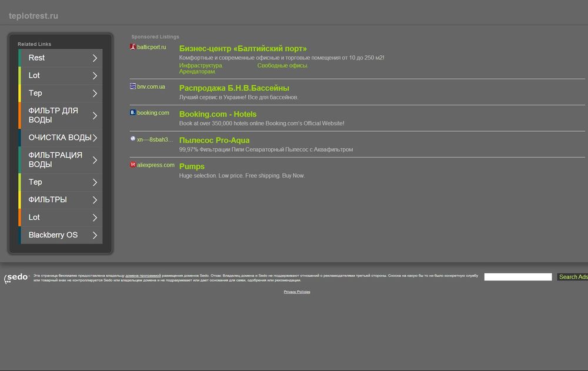Click the balticport.ru domain link
This screenshot has height=371, width=588.
pyautogui.click(x=152, y=47)
